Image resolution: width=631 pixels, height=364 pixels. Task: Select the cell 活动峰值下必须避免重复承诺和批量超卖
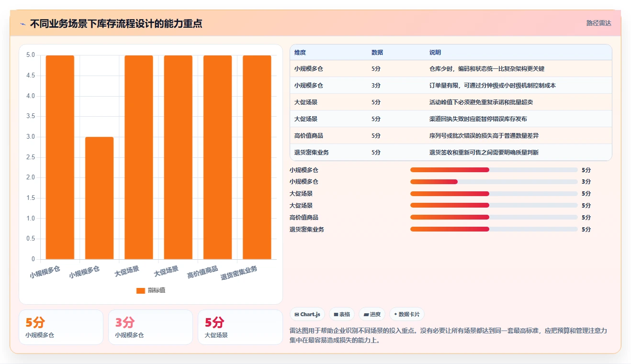pos(481,102)
